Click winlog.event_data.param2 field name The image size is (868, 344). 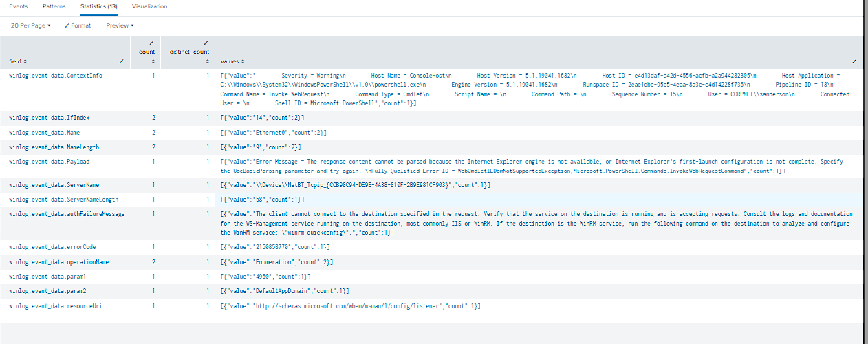click(47, 291)
